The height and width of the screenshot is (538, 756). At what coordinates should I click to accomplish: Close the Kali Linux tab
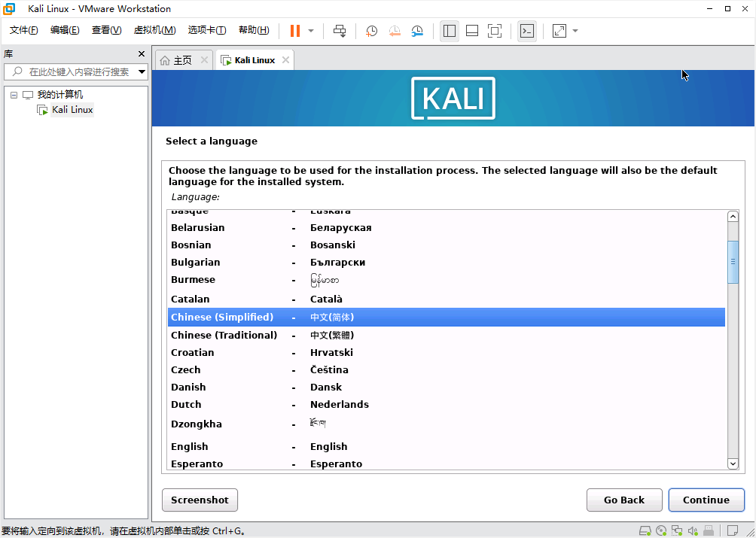click(285, 60)
